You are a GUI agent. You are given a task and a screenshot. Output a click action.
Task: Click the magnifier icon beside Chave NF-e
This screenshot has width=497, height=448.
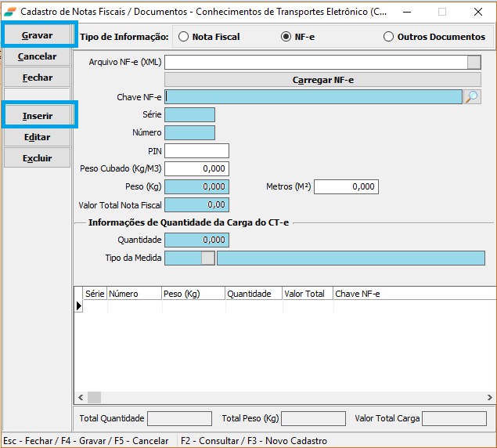coord(473,97)
